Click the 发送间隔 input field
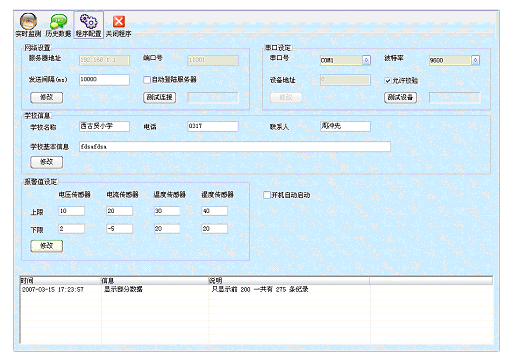This screenshot has width=514, height=361. 104,80
